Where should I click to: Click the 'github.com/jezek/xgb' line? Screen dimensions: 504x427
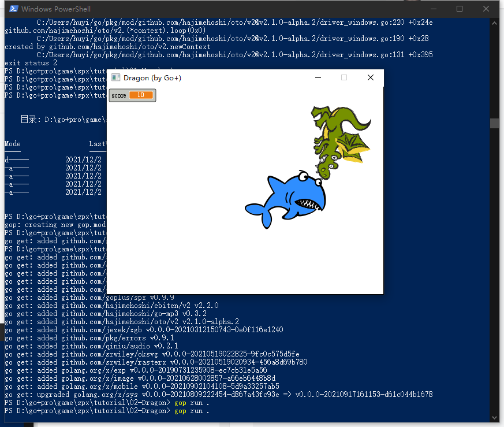tap(144, 330)
